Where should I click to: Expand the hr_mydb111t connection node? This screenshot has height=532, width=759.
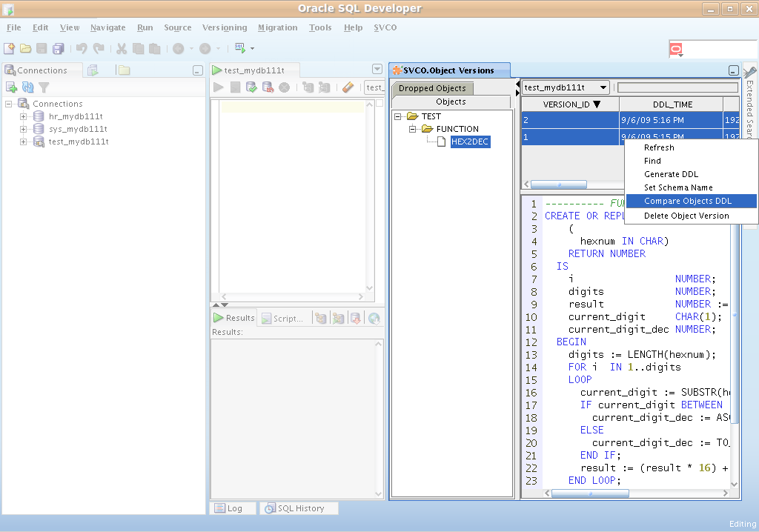pyautogui.click(x=23, y=116)
